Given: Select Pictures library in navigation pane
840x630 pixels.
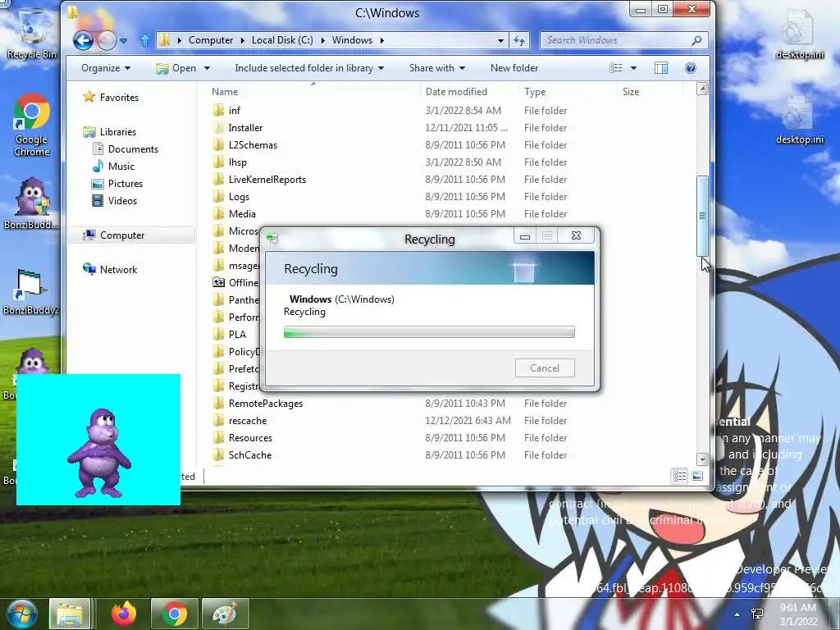Looking at the screenshot, I should 117,183.
